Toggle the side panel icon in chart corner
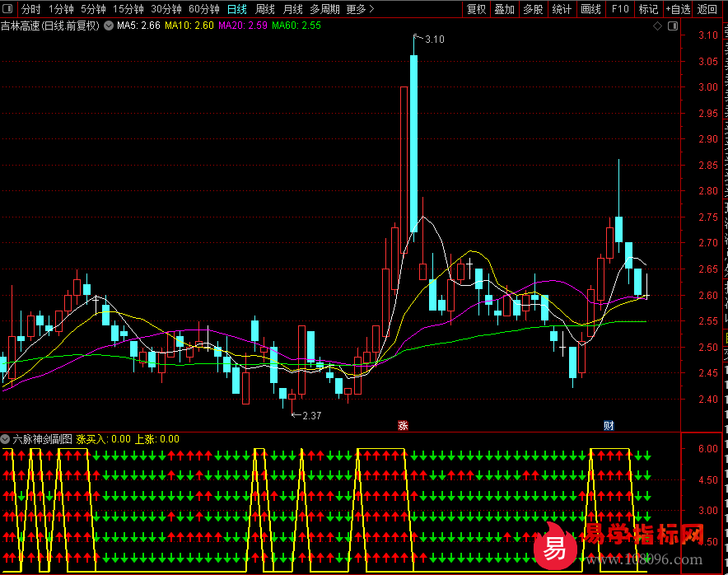The height and width of the screenshot is (575, 728). click(673, 26)
